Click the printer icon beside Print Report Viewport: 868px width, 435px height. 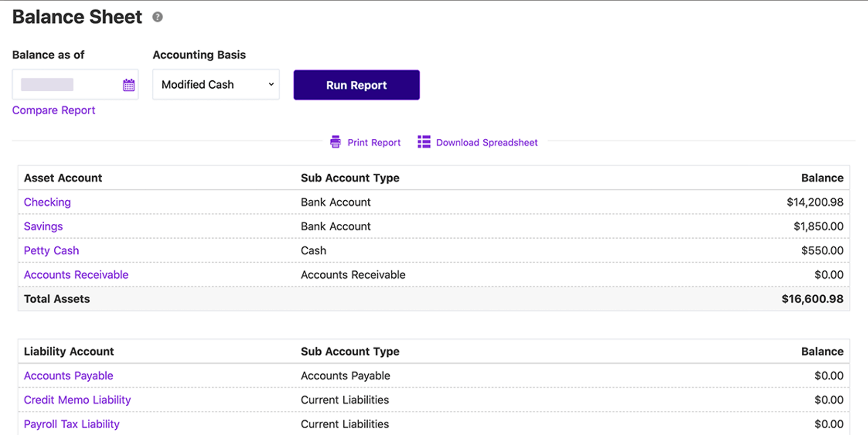(x=336, y=142)
